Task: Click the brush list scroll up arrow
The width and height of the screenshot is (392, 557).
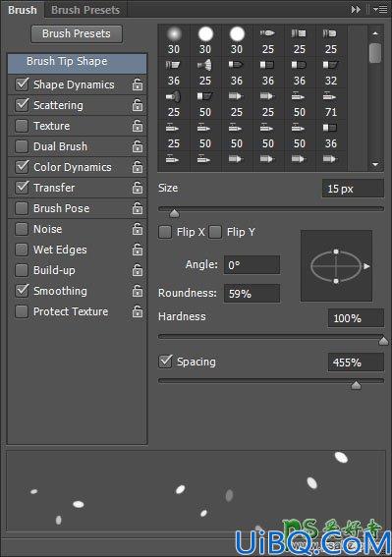Action: [375, 33]
